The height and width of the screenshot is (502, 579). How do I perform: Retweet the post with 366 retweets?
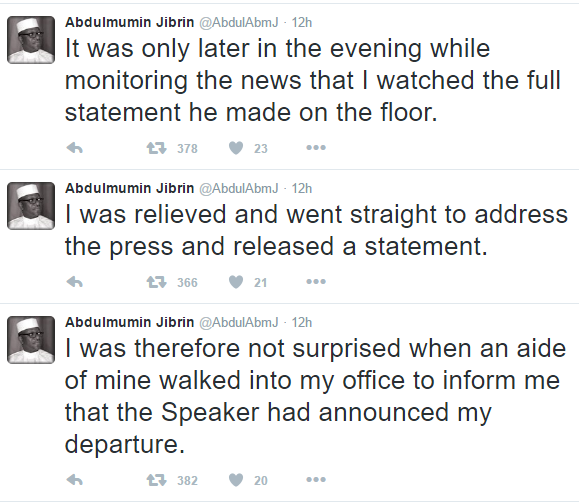(x=157, y=282)
